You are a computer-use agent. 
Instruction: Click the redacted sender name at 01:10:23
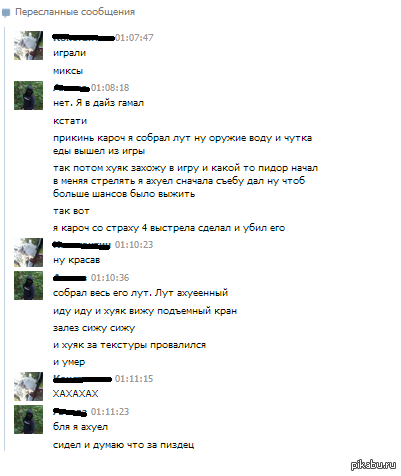(x=82, y=245)
